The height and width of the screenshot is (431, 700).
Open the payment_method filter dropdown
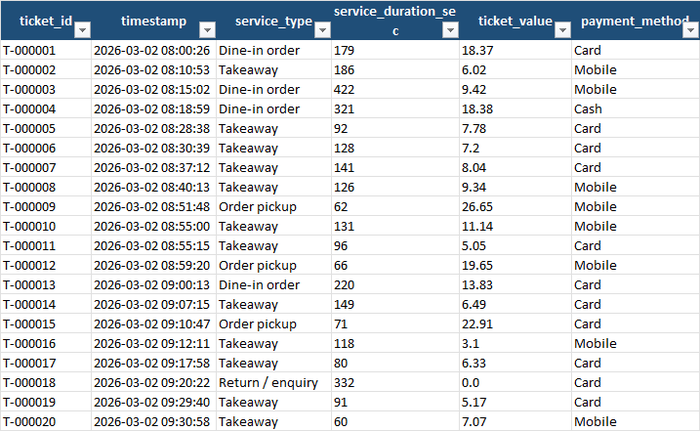691,30
